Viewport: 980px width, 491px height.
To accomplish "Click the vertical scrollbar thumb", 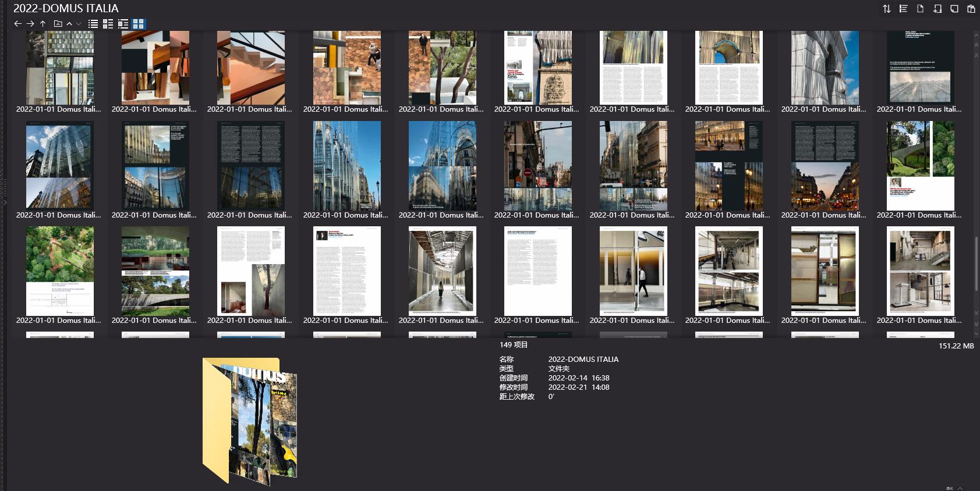I will (977, 263).
